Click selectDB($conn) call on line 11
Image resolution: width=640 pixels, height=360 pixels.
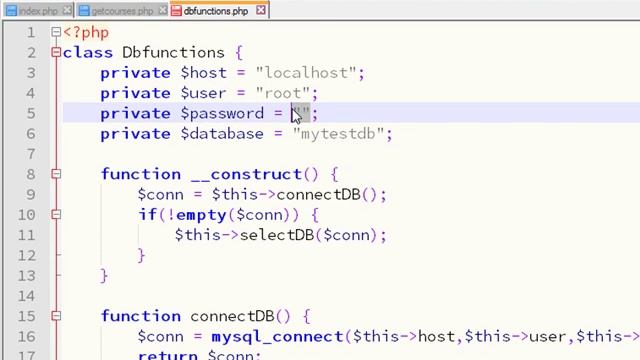pos(309,235)
